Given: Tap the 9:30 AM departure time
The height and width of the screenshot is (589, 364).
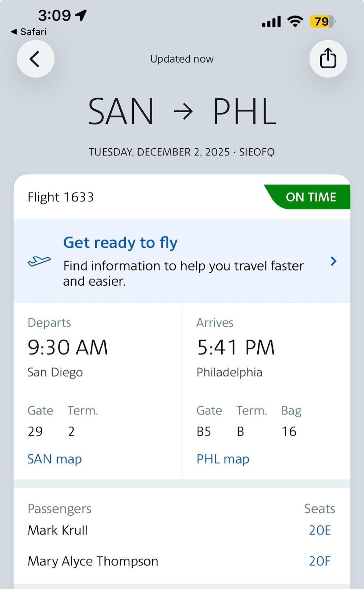Looking at the screenshot, I should tap(68, 347).
